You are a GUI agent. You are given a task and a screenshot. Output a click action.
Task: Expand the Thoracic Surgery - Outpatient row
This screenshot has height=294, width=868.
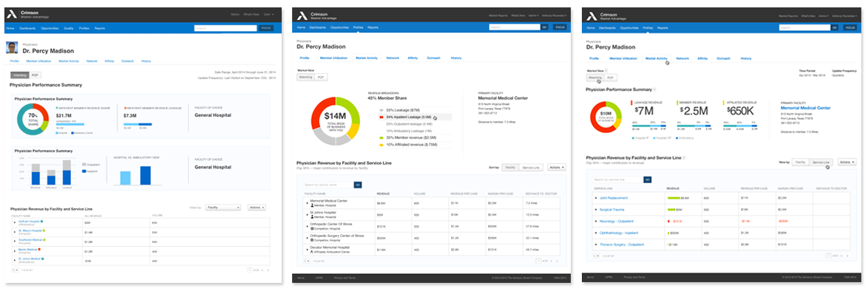[596, 245]
